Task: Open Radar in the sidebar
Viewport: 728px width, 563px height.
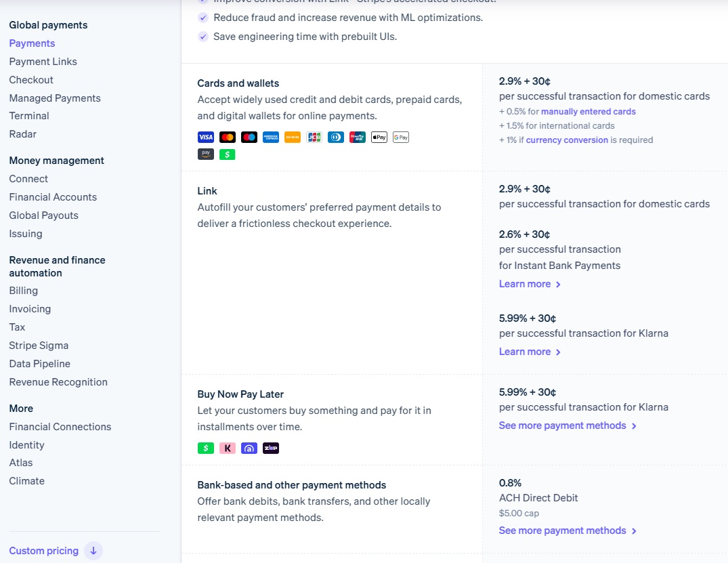Action: tap(22, 133)
